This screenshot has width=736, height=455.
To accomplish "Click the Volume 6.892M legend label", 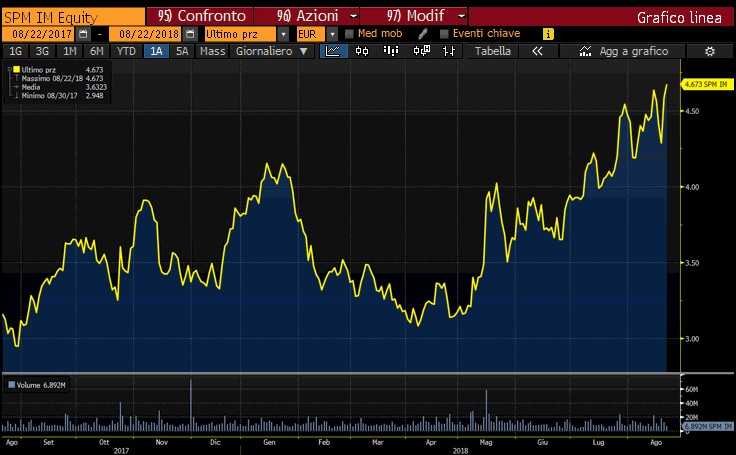I will [x=41, y=385].
